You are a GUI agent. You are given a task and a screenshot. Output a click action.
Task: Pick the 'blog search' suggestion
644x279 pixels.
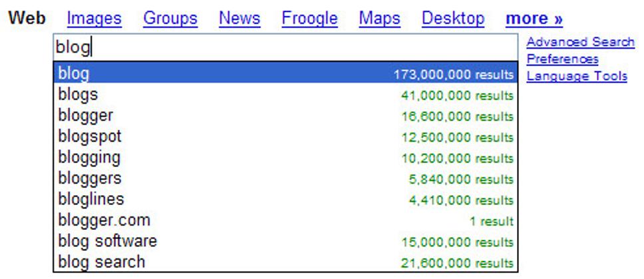(x=285, y=262)
